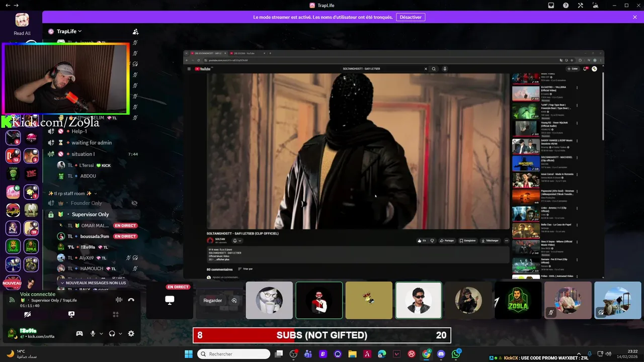Open the server icon with 13 badge
This screenshot has width=644, height=362.
[13, 156]
